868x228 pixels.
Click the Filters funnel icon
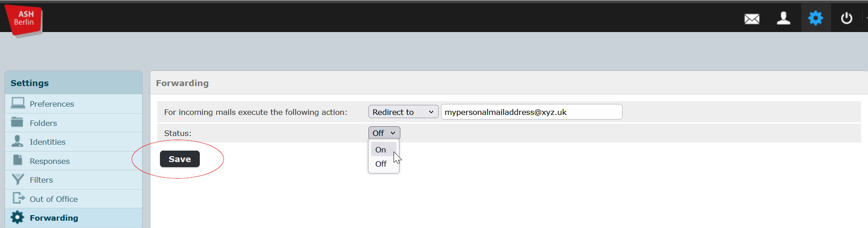point(18,179)
